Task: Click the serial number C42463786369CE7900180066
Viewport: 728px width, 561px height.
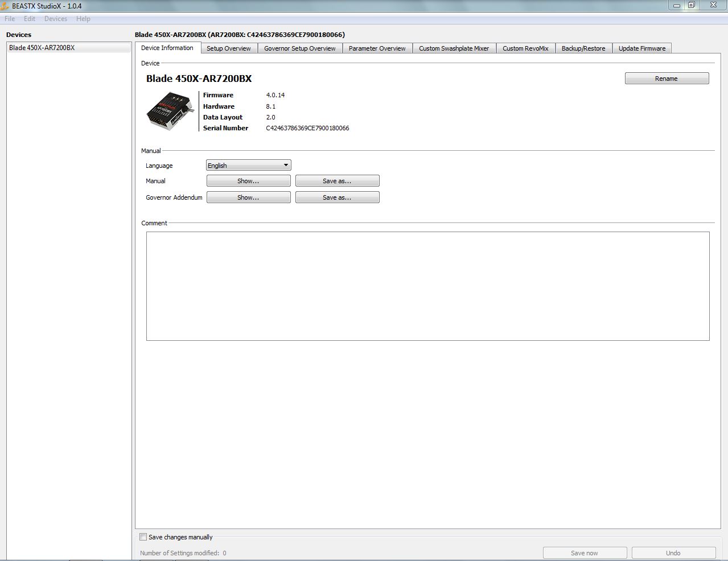Action: 307,128
